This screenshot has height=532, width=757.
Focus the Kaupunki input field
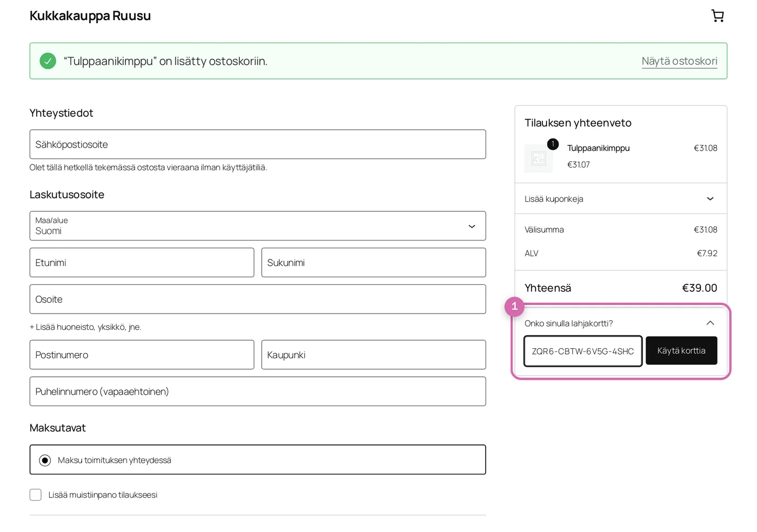[374, 355]
